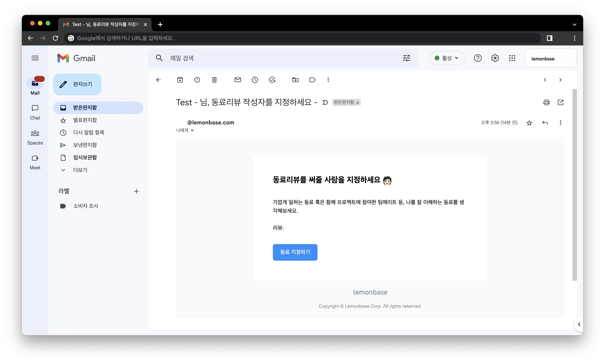Click the 편지쓰기 compose button
605x364 pixels.
pyautogui.click(x=77, y=84)
